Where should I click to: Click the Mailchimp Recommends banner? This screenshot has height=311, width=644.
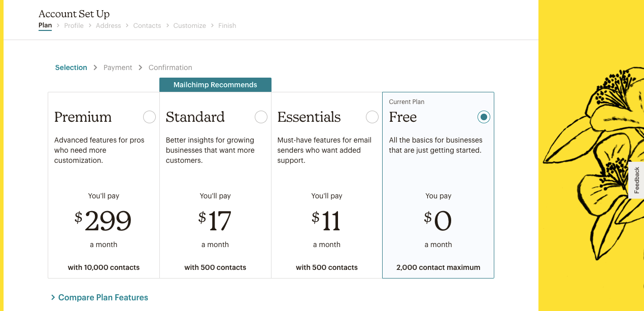tap(215, 85)
